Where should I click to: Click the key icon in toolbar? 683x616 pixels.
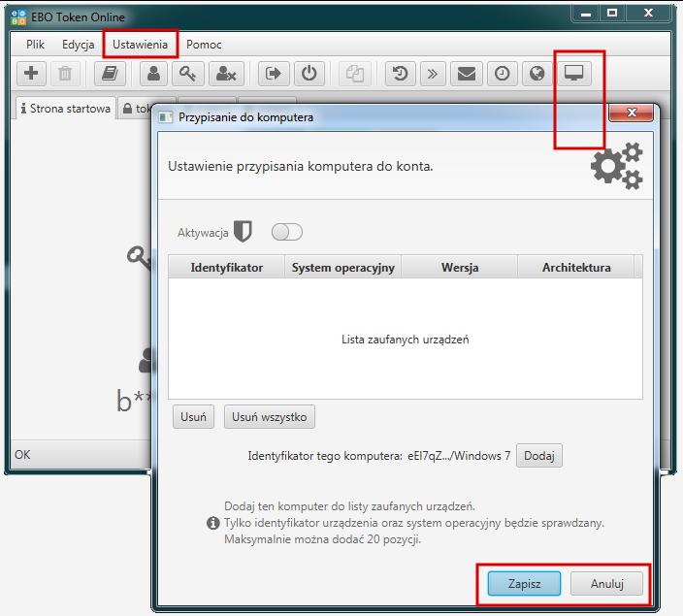click(188, 73)
